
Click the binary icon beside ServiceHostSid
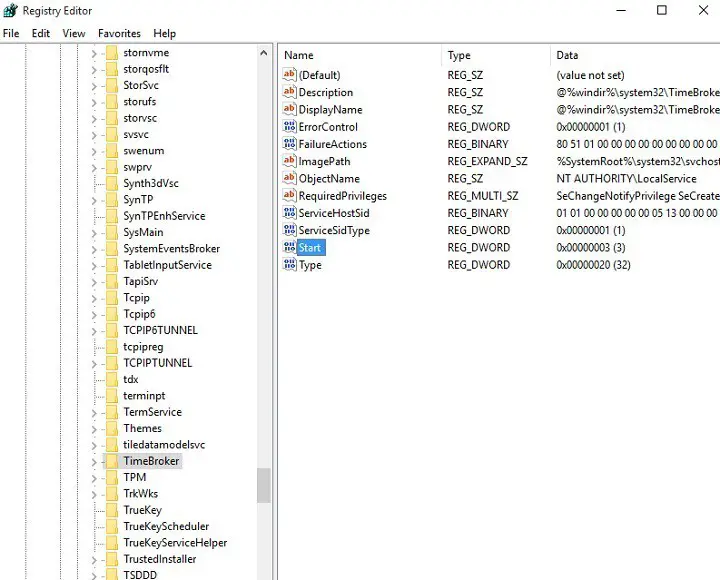point(289,213)
